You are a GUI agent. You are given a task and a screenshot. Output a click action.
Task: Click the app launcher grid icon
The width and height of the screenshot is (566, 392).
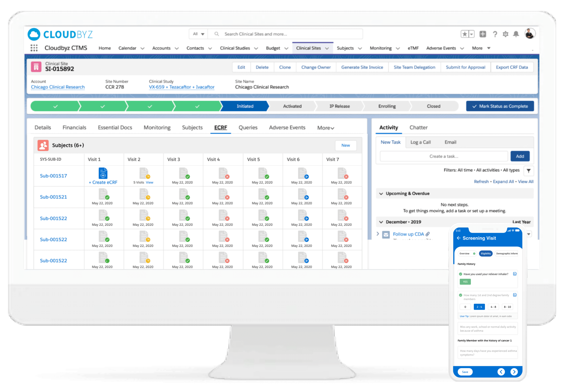[34, 48]
